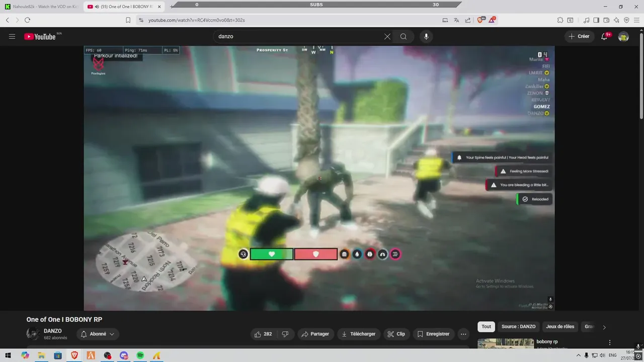Show more chips with right arrow
644x362 pixels.
pyautogui.click(x=604, y=327)
